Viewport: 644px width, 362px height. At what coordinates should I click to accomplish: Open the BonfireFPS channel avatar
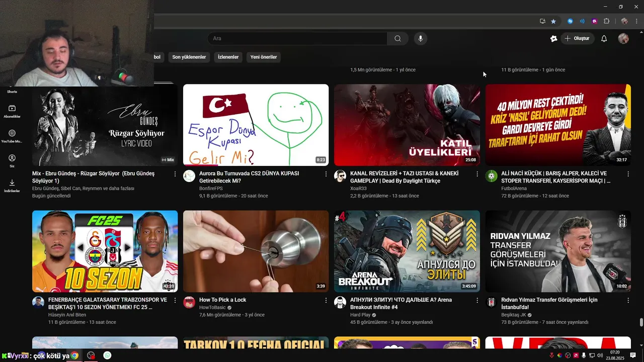[189, 176]
